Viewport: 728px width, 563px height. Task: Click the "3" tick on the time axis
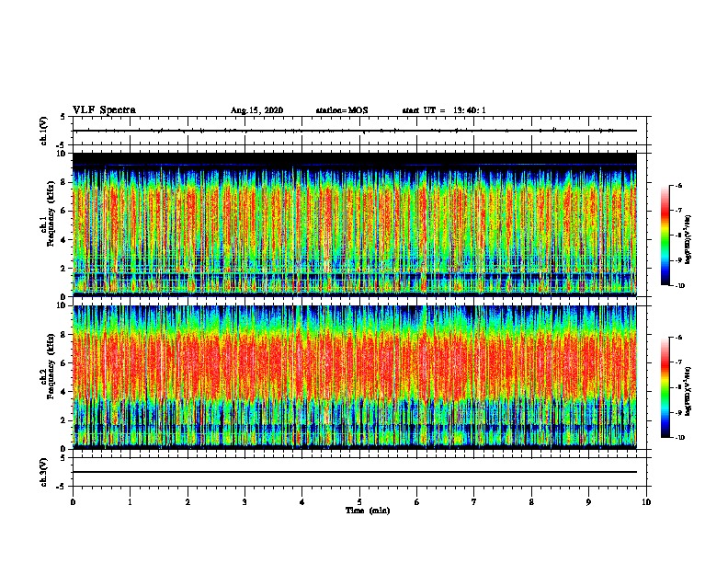(245, 502)
